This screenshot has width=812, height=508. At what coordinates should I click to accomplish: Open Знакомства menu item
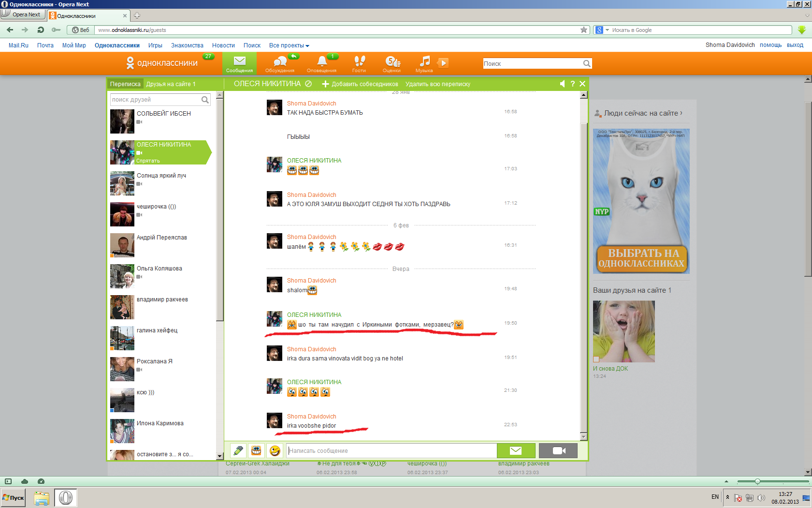pyautogui.click(x=187, y=45)
